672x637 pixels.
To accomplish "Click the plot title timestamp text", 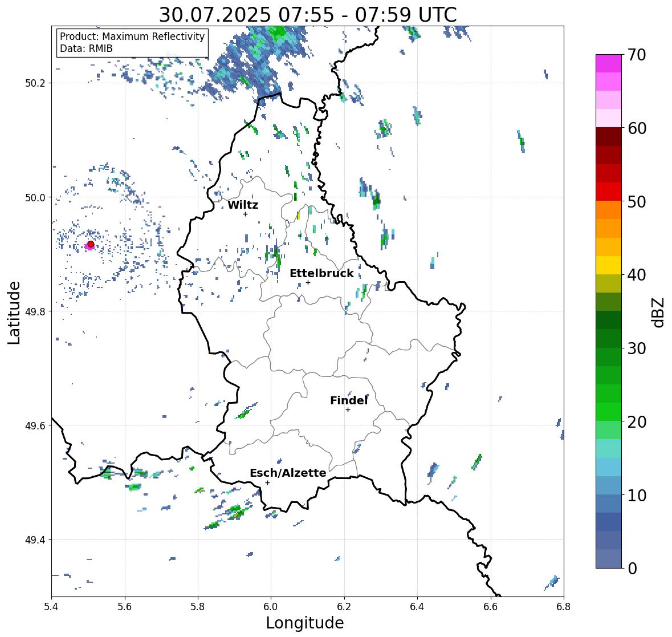I will [308, 15].
